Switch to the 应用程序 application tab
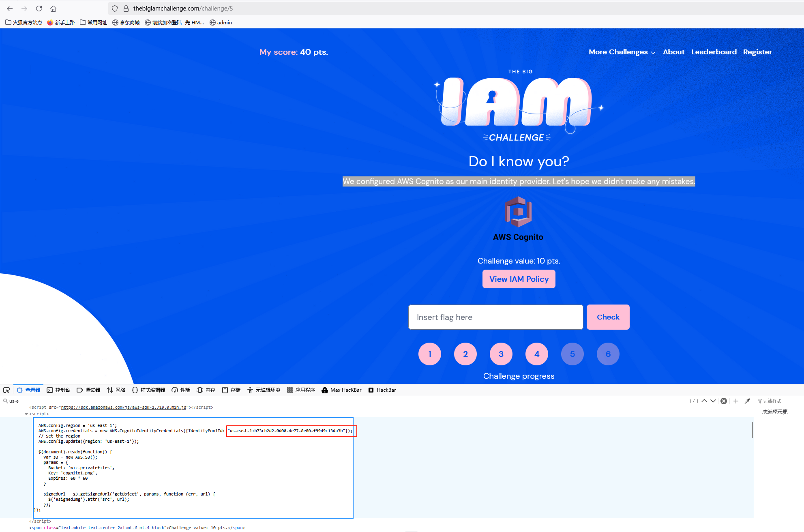This screenshot has height=532, width=804. (x=301, y=390)
